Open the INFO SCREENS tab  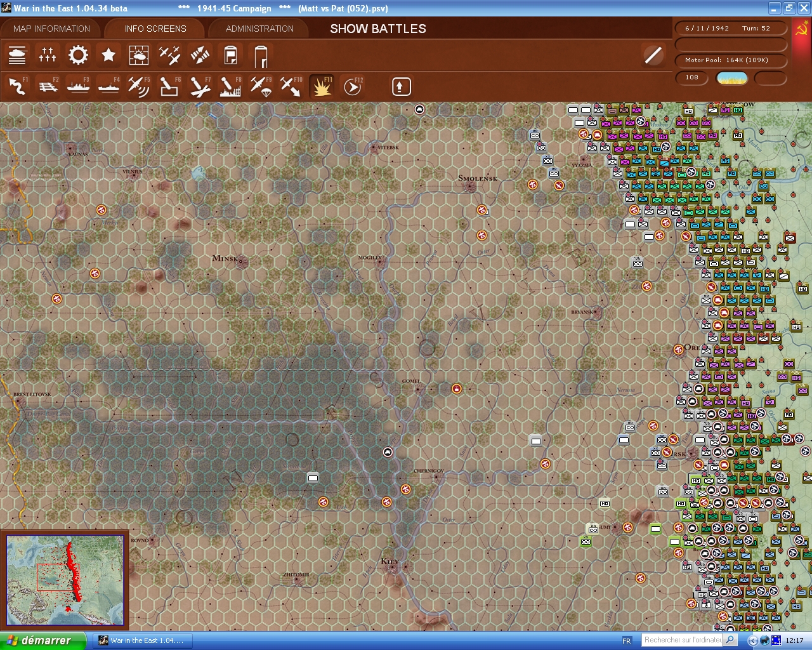[x=155, y=29]
